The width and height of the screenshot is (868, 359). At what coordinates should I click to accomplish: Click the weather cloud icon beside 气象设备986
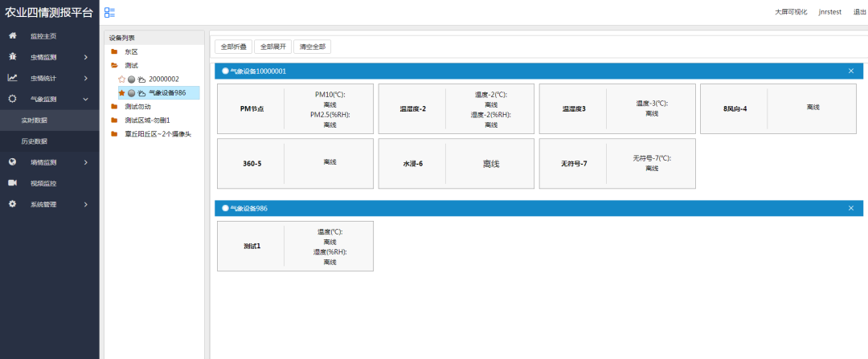pos(141,93)
